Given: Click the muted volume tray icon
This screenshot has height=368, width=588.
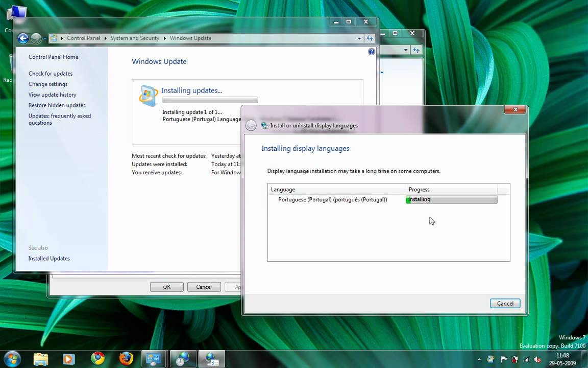Looking at the screenshot, I should pyautogui.click(x=537, y=359).
